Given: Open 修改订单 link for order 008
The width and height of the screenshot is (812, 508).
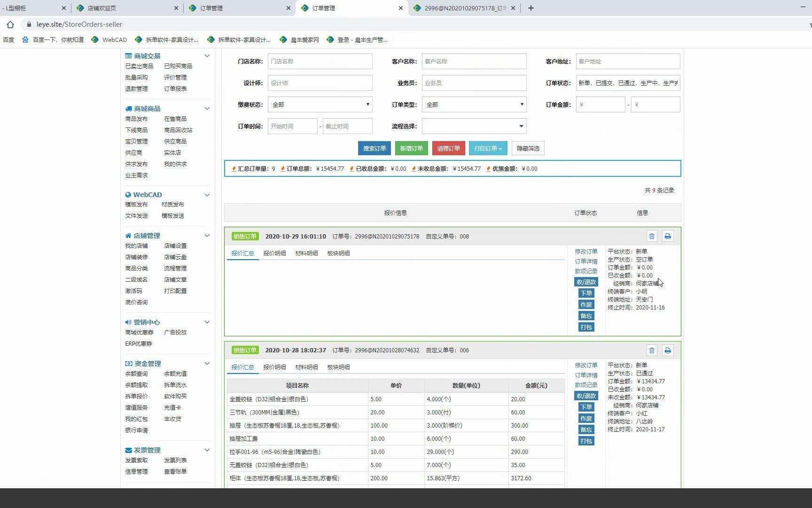Looking at the screenshot, I should tap(586, 251).
